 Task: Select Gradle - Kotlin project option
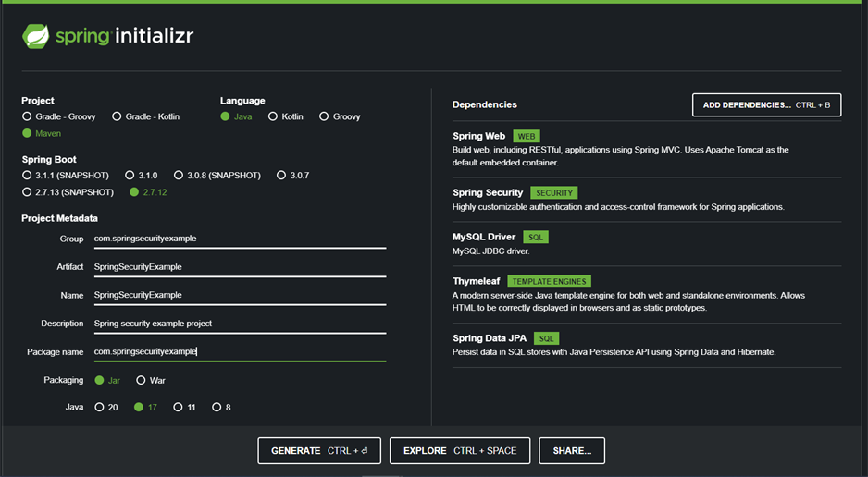tap(117, 116)
